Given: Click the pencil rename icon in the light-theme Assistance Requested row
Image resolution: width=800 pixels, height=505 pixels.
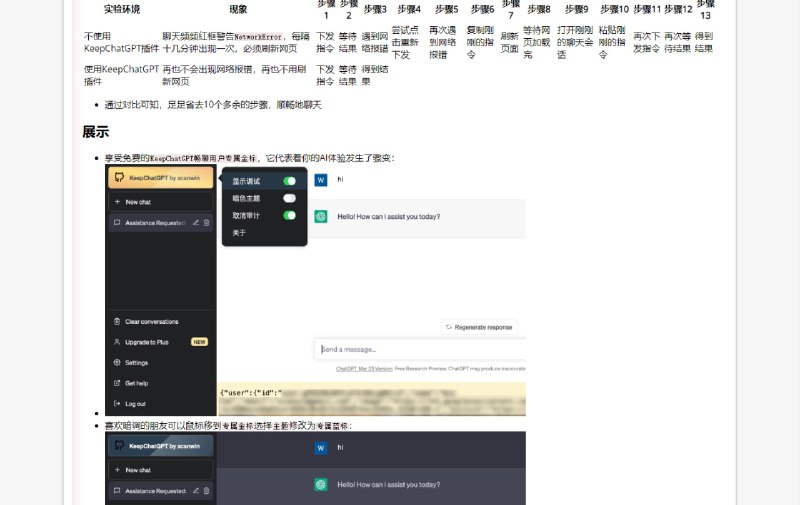Looking at the screenshot, I should (196, 223).
